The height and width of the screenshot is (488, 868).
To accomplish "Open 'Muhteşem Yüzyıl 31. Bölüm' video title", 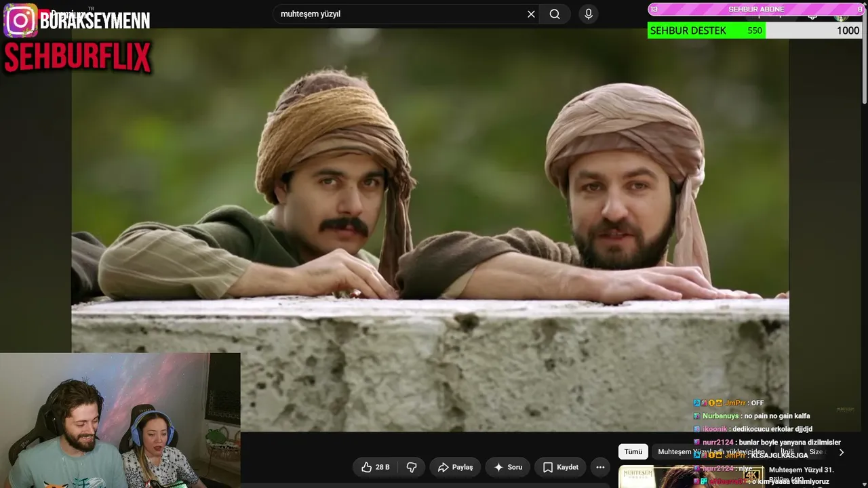I will click(x=801, y=474).
